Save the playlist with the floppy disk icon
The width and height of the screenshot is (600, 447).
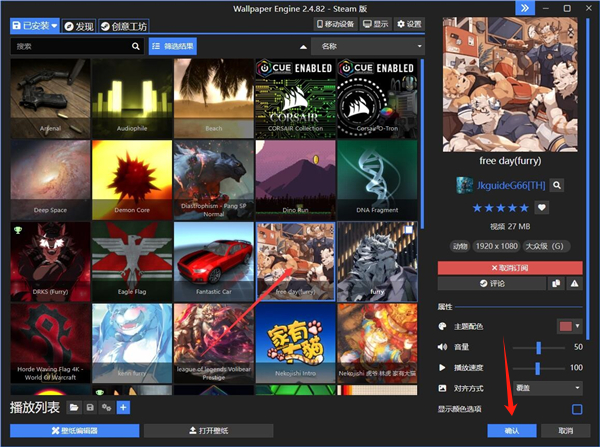[90, 408]
